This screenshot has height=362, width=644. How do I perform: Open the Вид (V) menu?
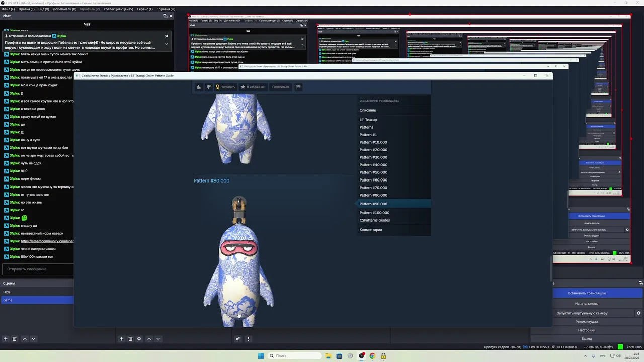click(44, 9)
